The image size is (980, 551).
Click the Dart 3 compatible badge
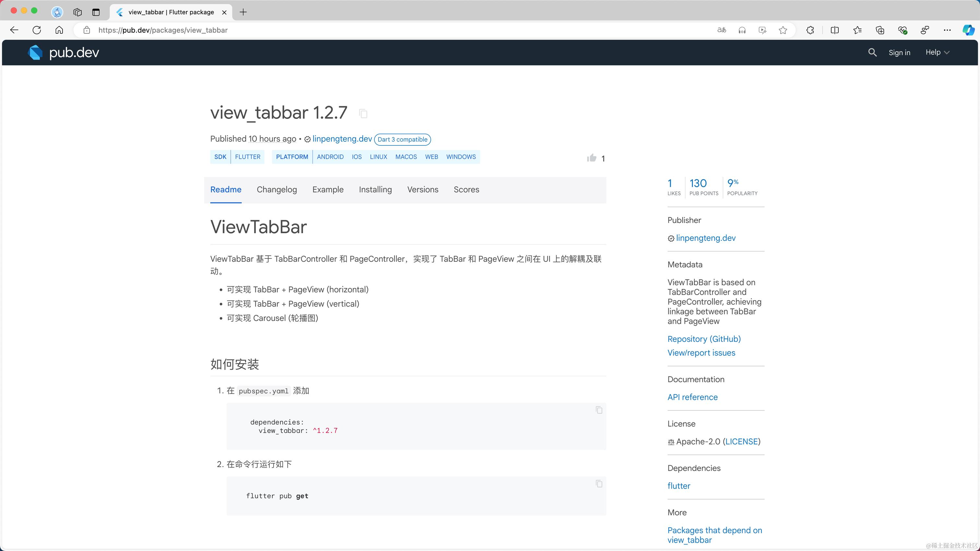[x=402, y=140]
